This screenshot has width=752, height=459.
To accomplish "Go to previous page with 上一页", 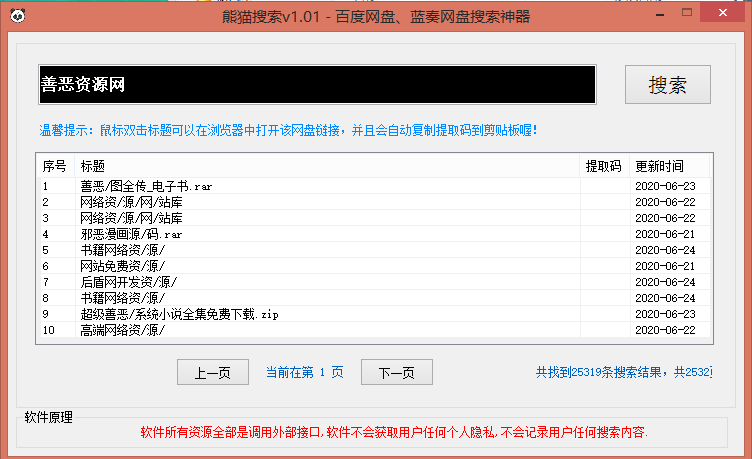I will click(x=212, y=372).
